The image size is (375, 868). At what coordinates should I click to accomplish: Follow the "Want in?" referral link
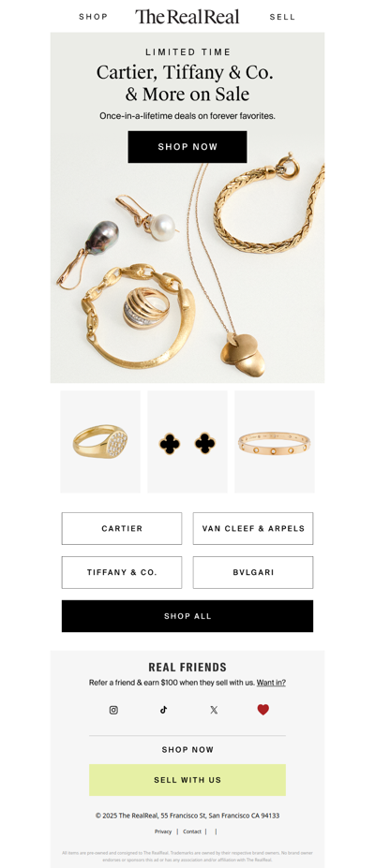(271, 683)
